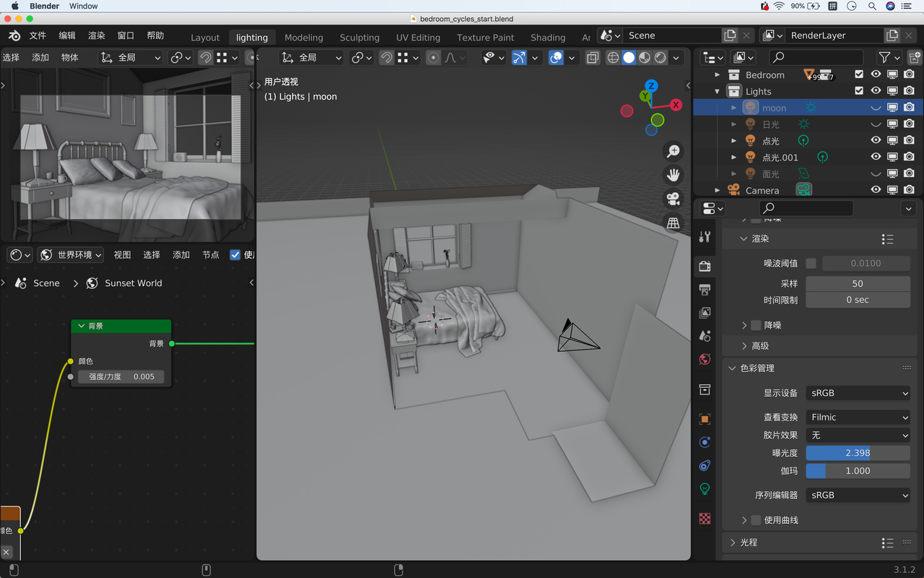Viewport: 924px width, 578px height.
Task: Enable the 降噪 checkbox
Action: [756, 325]
